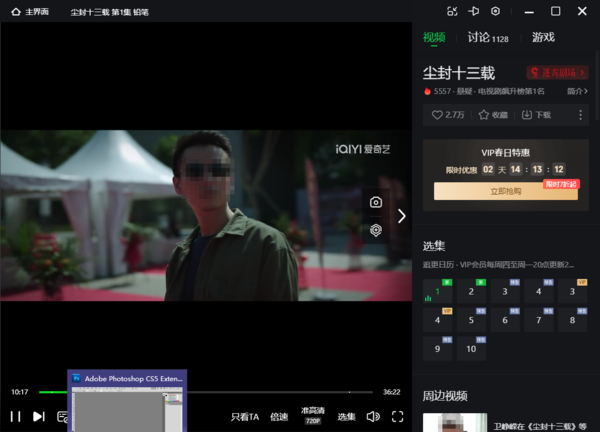The height and width of the screenshot is (432, 600).
Task: Expand the 简介 show description
Action: 576,91
